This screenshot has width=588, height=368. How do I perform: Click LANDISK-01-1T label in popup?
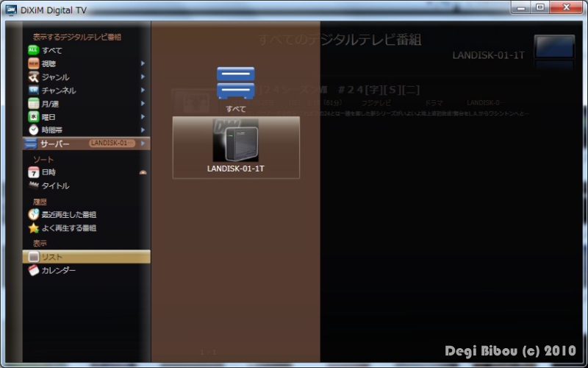click(235, 169)
